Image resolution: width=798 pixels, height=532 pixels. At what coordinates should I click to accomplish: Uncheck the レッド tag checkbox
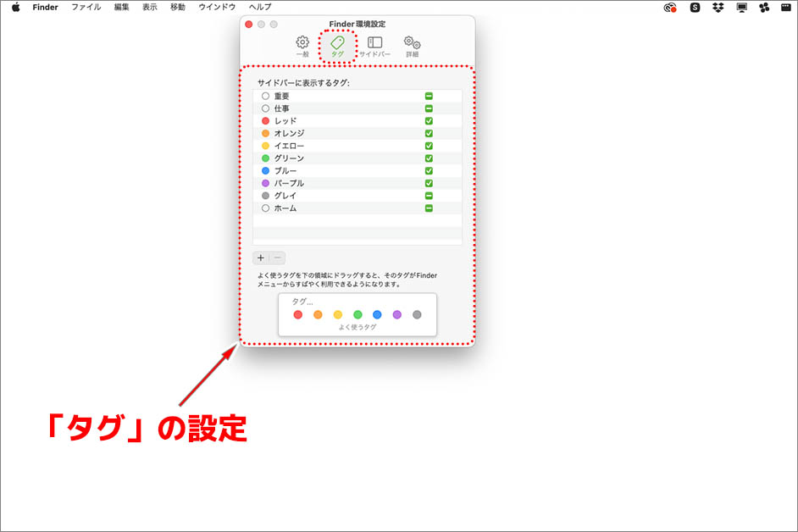coord(429,120)
